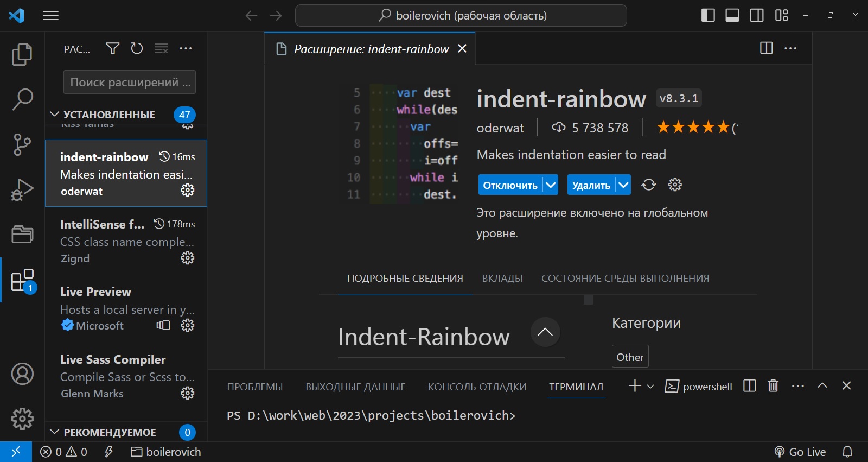Open gear for IntelliSense extension by Zignd

coord(188,258)
